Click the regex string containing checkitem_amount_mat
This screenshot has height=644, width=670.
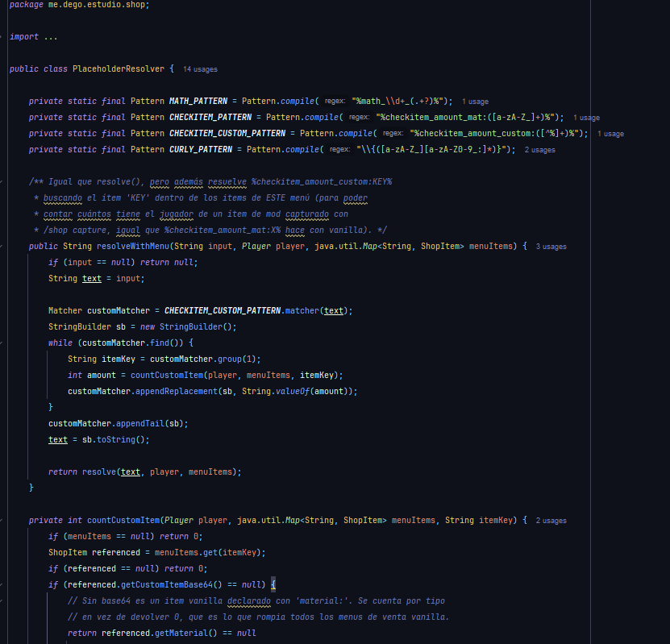tap(465, 117)
